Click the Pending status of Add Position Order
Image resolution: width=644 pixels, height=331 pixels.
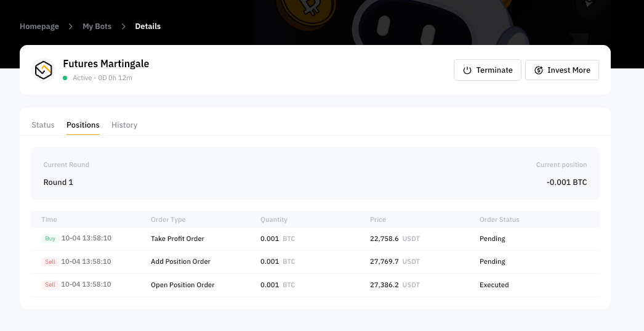click(493, 261)
